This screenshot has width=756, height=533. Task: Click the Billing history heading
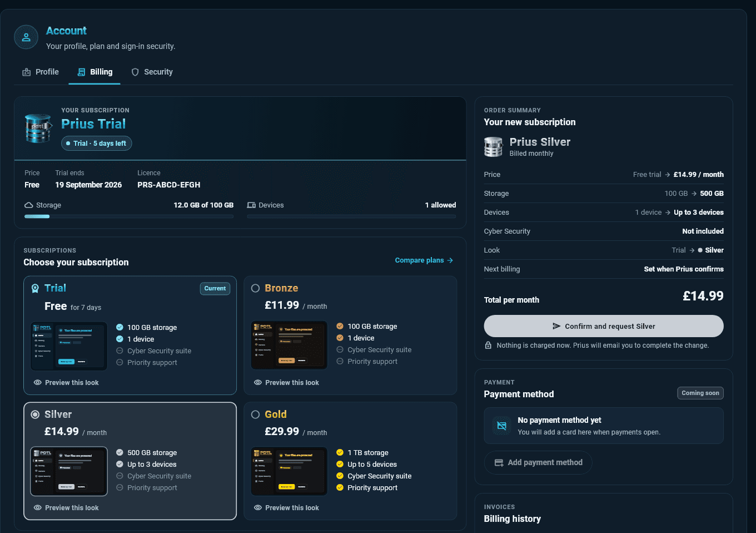coord(513,519)
